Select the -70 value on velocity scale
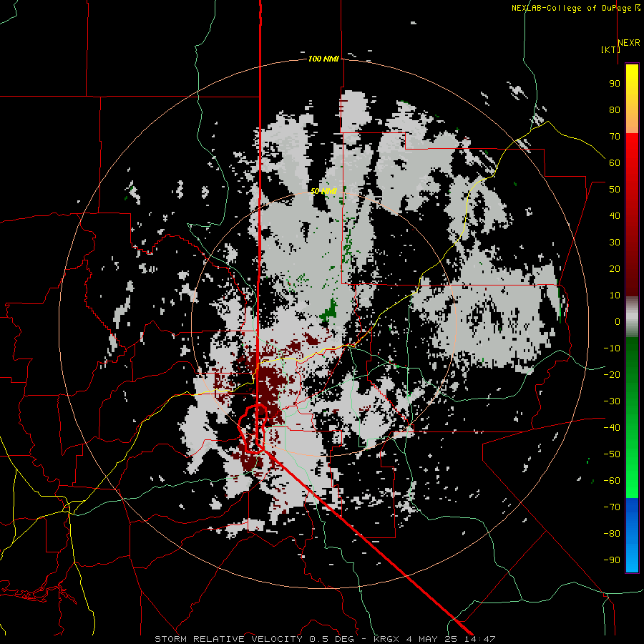The width and height of the screenshot is (644, 644). [x=612, y=507]
